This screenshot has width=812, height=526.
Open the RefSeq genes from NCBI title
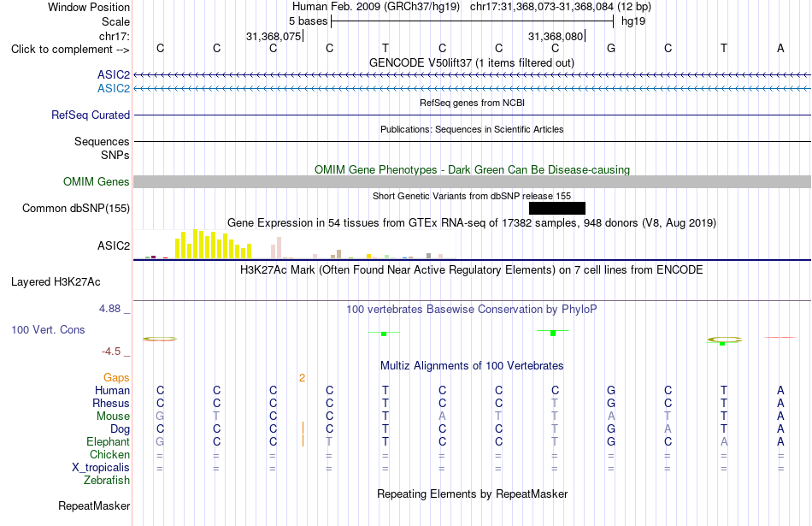[x=473, y=103]
